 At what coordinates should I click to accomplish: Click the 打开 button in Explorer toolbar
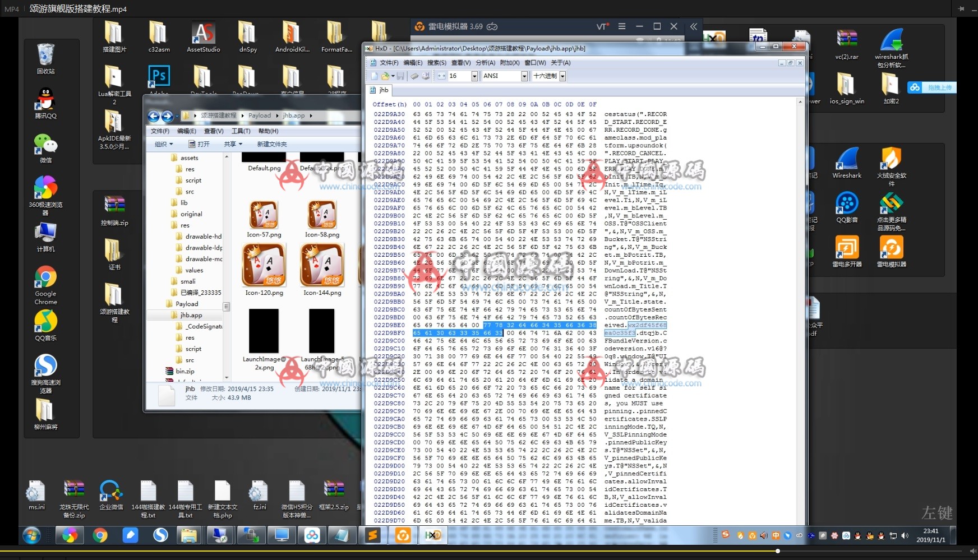point(199,144)
